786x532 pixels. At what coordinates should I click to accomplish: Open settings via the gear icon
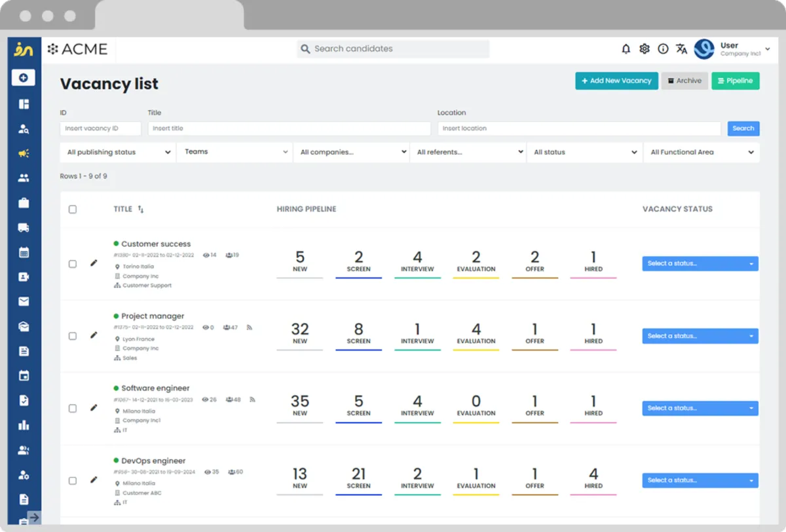(x=645, y=49)
